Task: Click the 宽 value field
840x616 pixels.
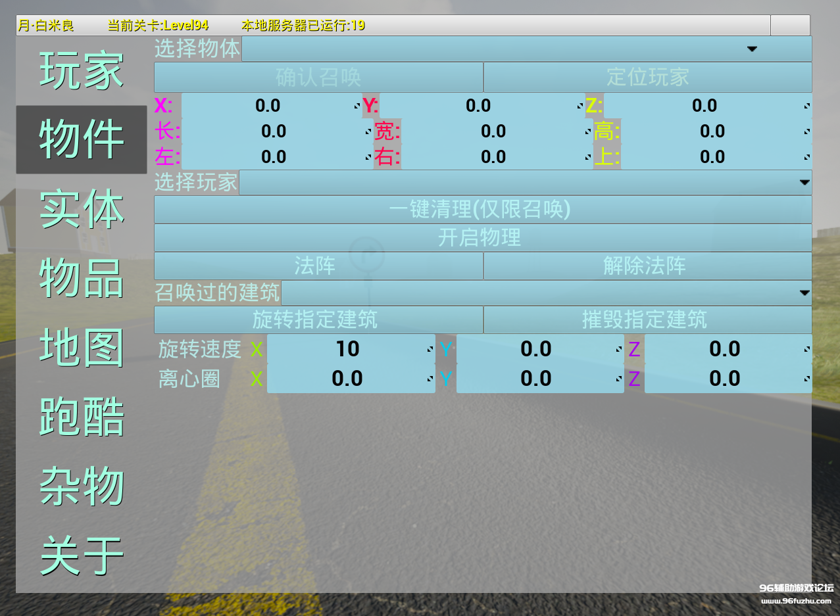Action: pyautogui.click(x=497, y=131)
